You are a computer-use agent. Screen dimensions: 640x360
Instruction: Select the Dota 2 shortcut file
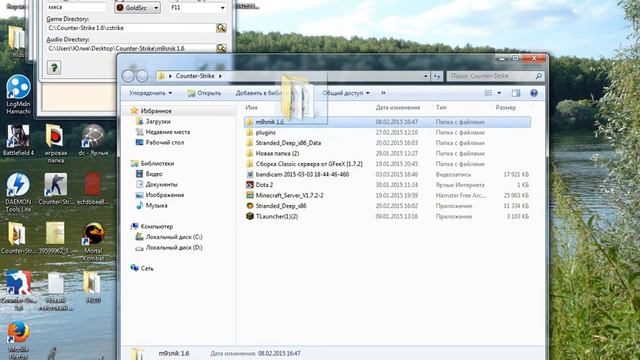point(387,185)
